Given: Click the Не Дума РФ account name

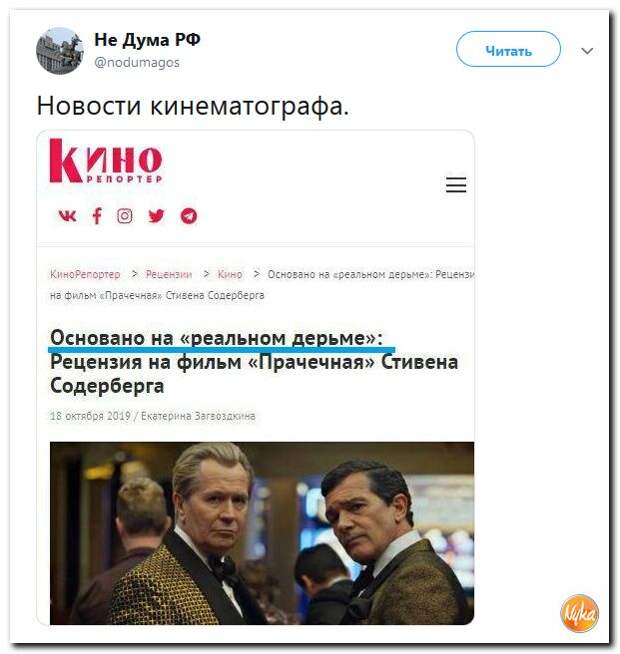Looking at the screenshot, I should click(x=147, y=40).
